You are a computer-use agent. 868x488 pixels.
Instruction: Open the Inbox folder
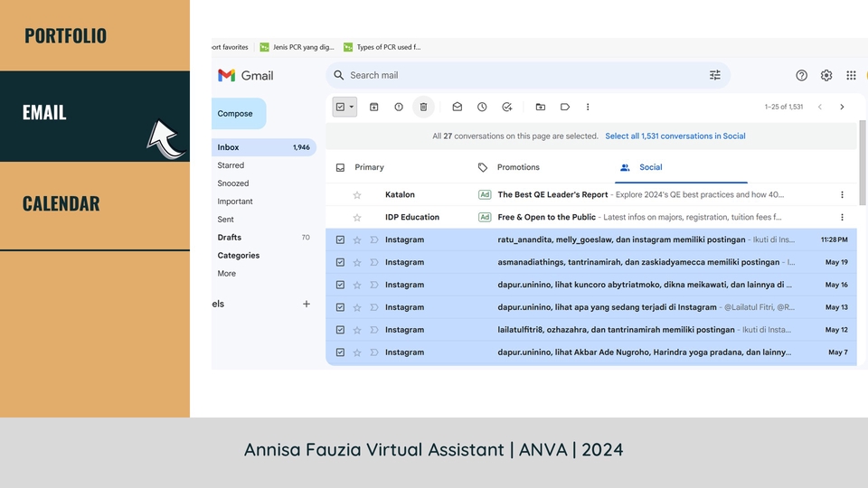pyautogui.click(x=263, y=147)
